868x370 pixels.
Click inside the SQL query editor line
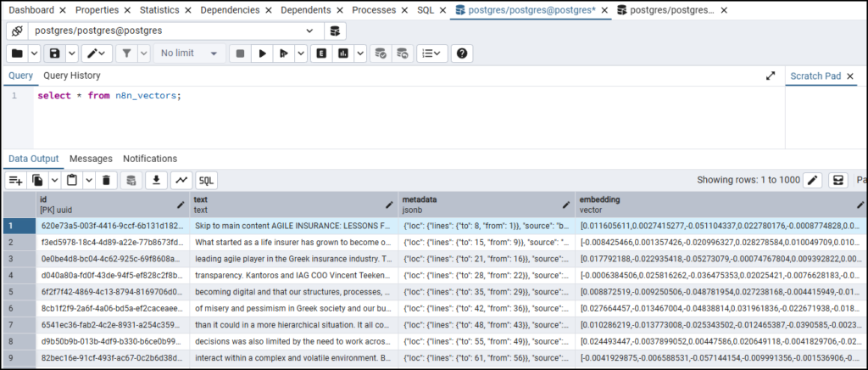(409, 96)
